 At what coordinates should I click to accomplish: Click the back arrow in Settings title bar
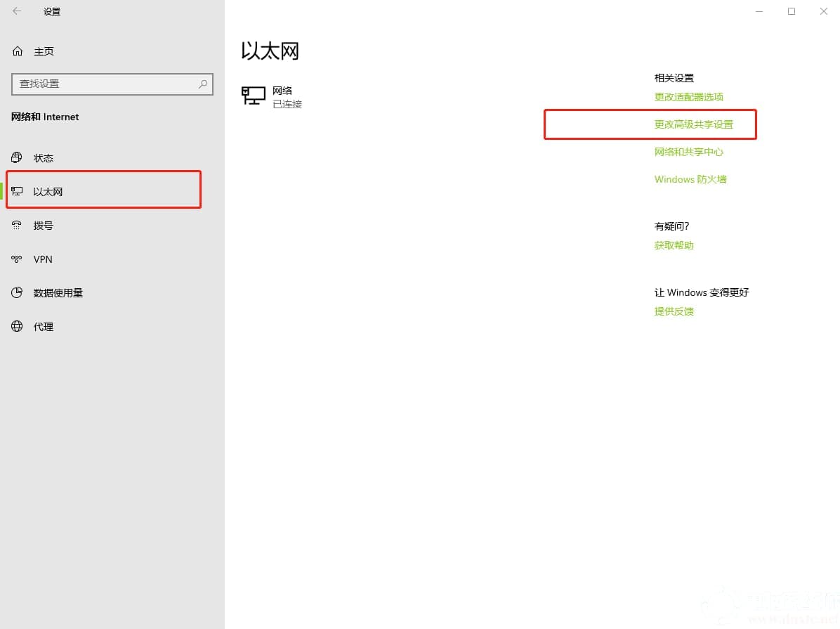(x=17, y=11)
